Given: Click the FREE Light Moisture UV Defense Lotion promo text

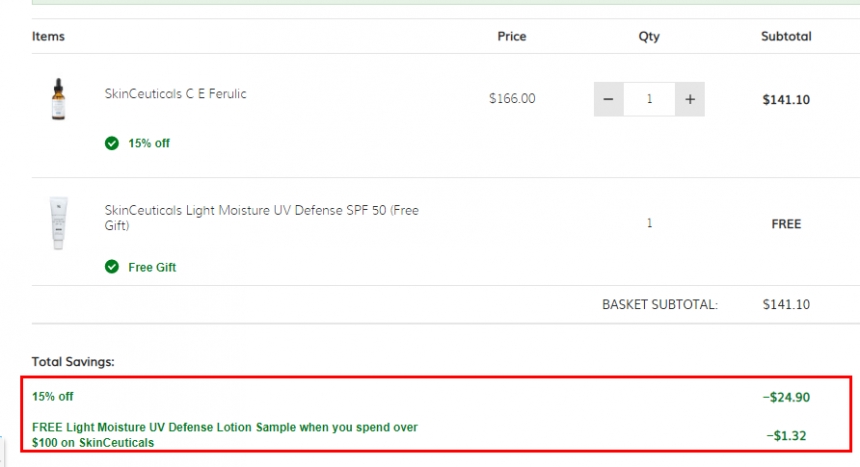Looking at the screenshot, I should tap(225, 435).
